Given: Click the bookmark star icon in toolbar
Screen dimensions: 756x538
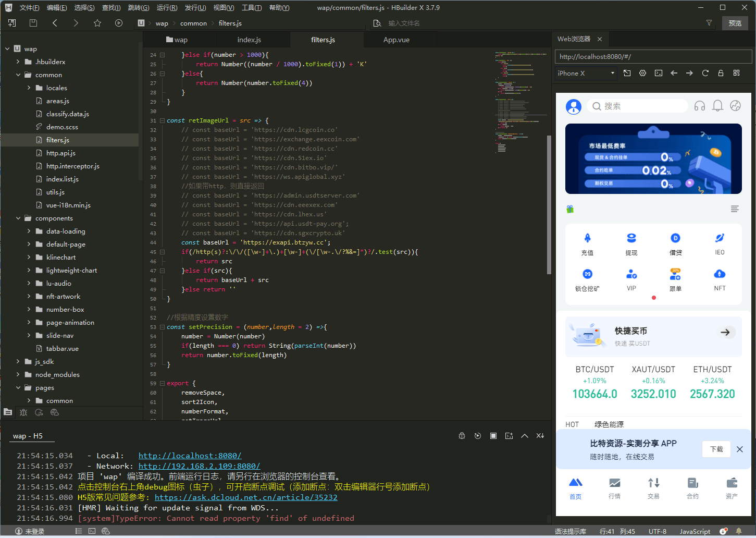Looking at the screenshot, I should tap(97, 23).
